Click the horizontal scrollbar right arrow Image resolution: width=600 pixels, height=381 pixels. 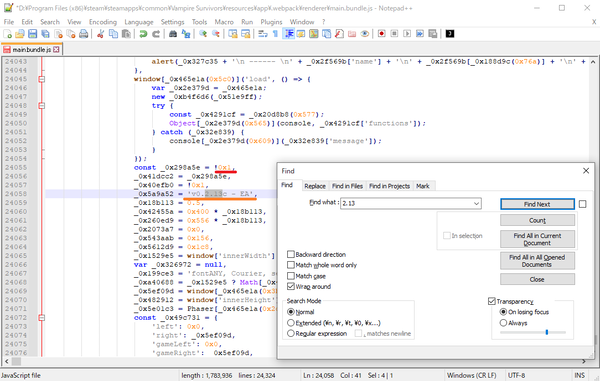[584, 361]
